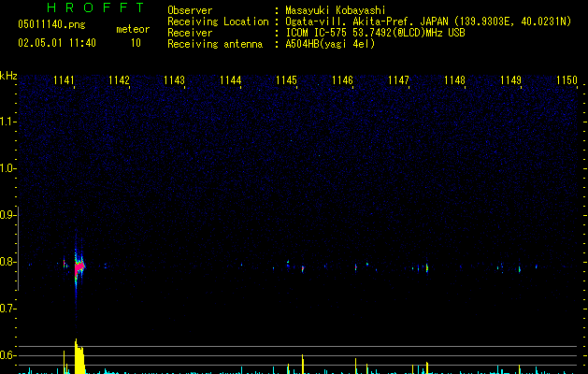Click the Ogata-vill. Akita-Pref. JAPAN location text
The height and width of the screenshot is (374, 588).
[428, 22]
